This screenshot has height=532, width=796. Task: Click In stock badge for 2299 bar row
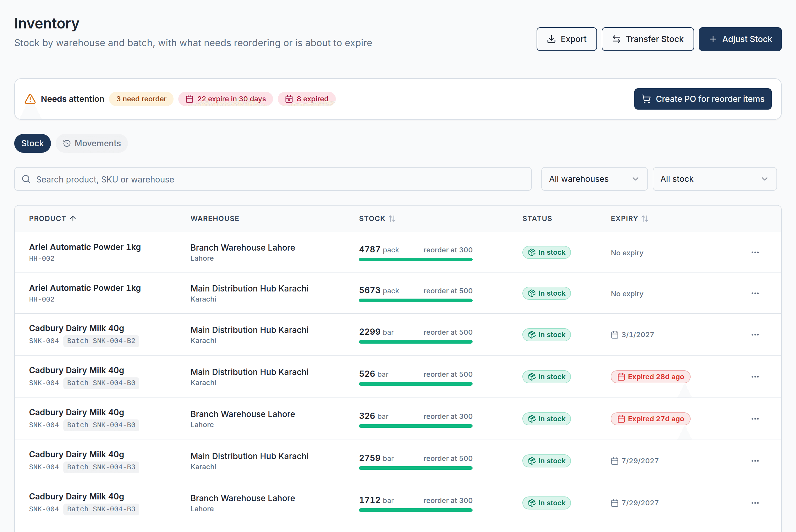click(x=546, y=334)
